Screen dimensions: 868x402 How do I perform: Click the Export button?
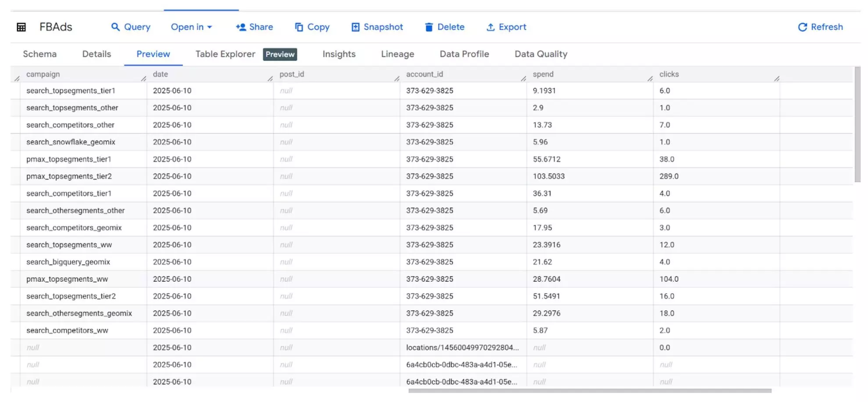[506, 27]
